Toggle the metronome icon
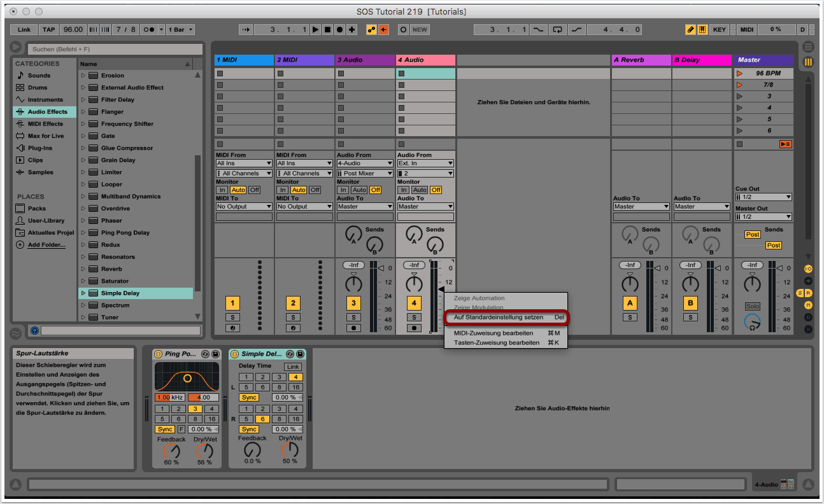 [x=148, y=30]
